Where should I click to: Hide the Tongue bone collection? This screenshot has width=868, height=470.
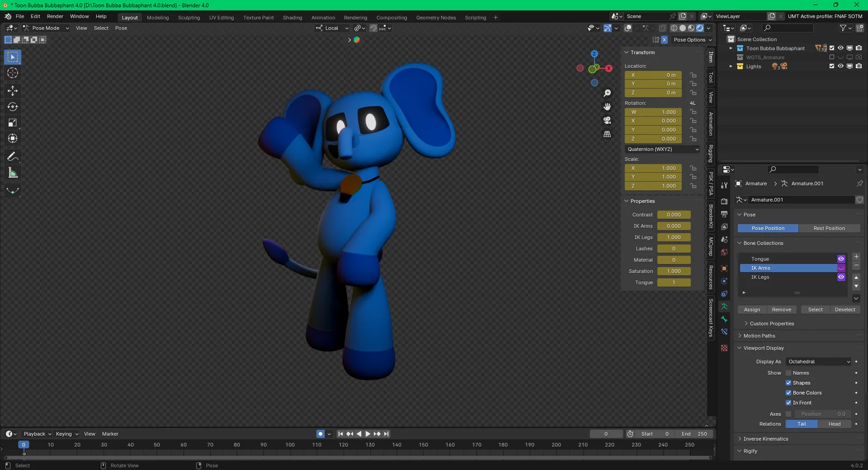(841, 259)
